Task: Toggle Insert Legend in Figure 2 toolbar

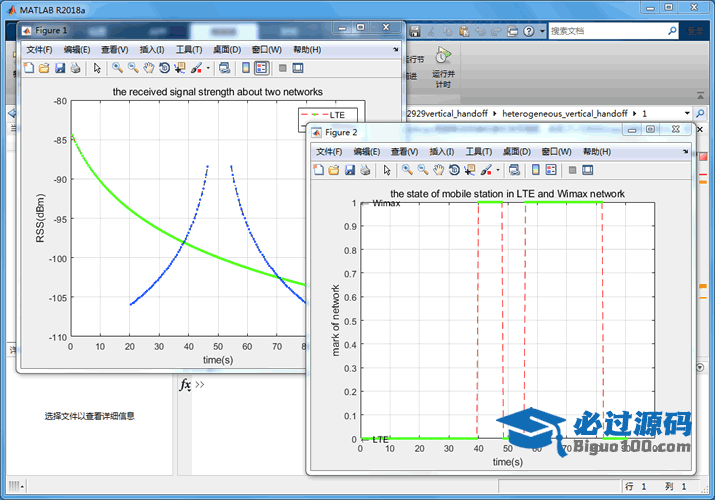Action: (x=551, y=170)
